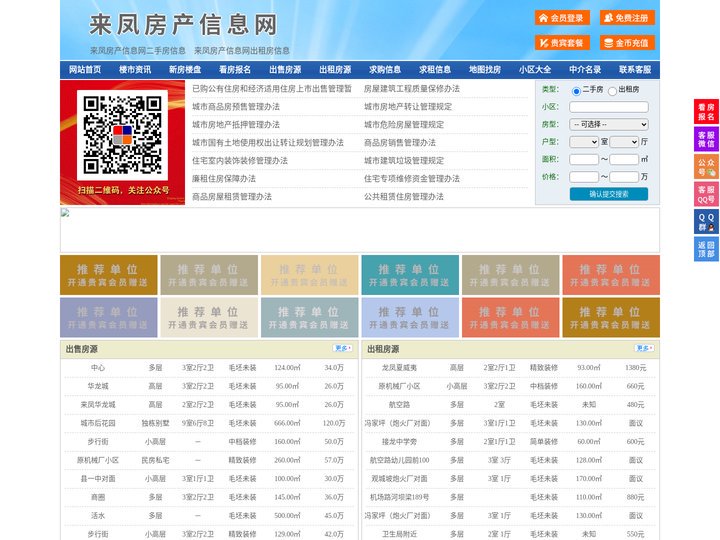Open 求租信息 navigation item
Screen dimensions: 720x540
click(435, 70)
